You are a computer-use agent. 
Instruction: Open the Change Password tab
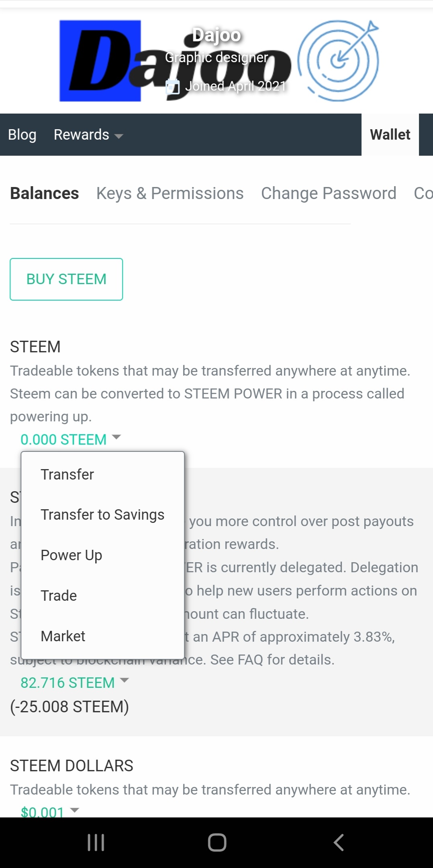click(329, 193)
